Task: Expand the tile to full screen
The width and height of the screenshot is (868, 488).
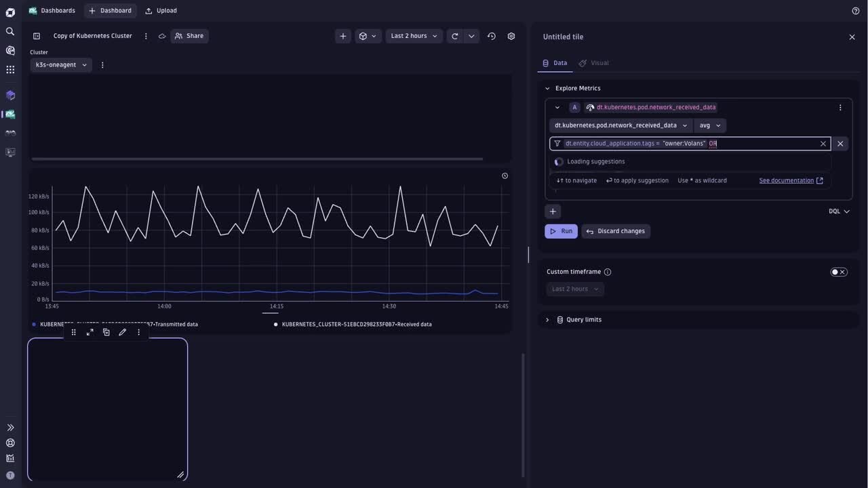Action: (90, 332)
